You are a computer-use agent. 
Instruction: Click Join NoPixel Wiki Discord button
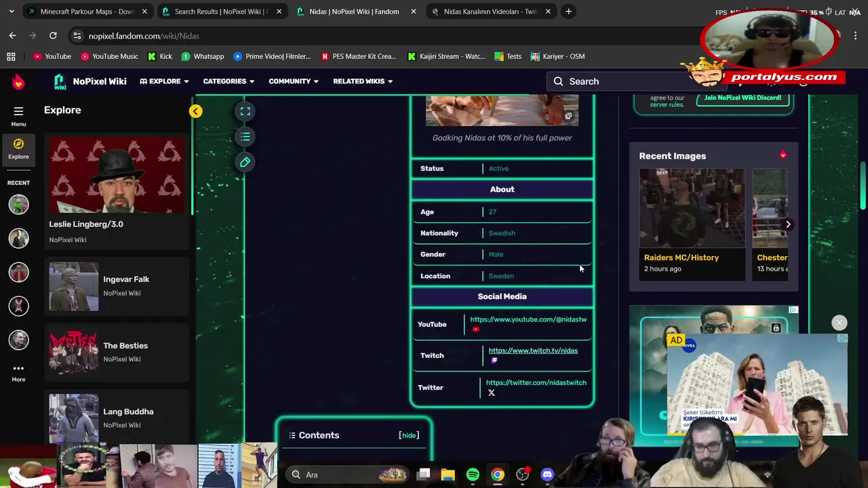pyautogui.click(x=743, y=98)
